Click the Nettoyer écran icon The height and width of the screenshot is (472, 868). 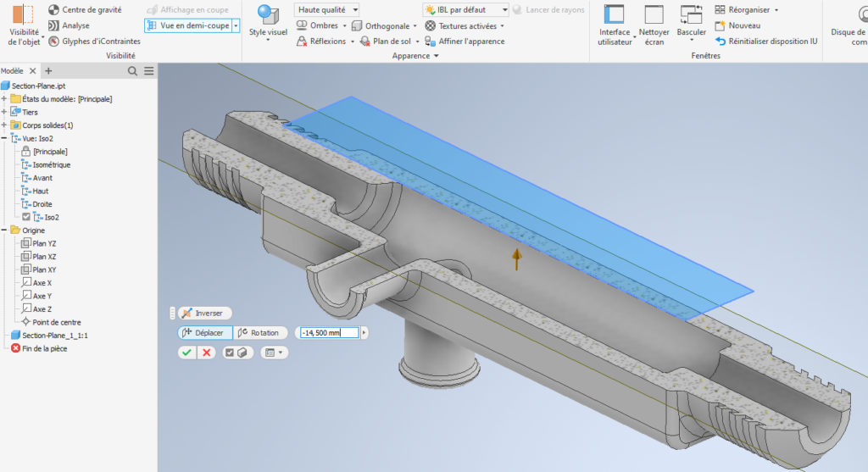(x=654, y=15)
